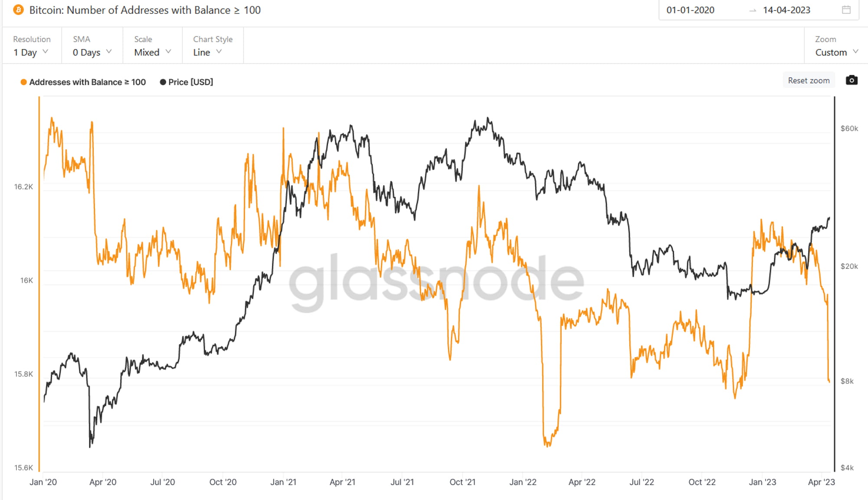868x500 pixels.
Task: Click the $60k price axis label
Action: coord(849,129)
